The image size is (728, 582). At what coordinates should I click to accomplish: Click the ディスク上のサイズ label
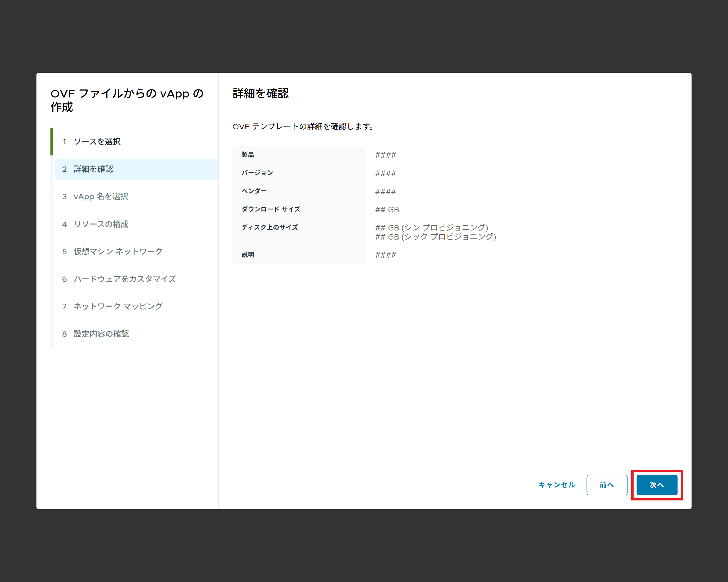(x=270, y=227)
